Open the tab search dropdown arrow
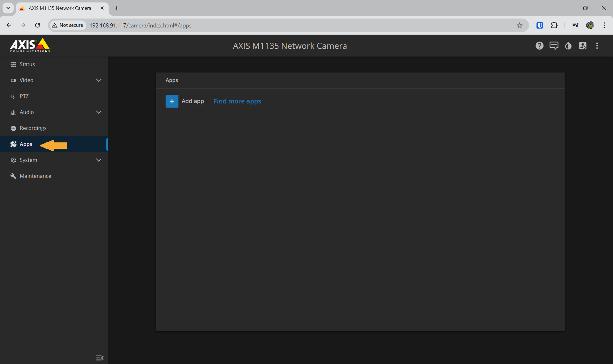 [8, 8]
